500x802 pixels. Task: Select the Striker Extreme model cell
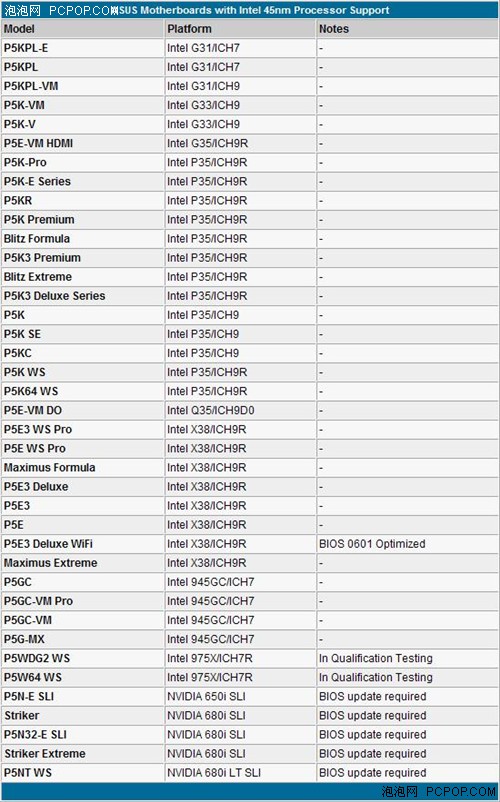(x=83, y=753)
